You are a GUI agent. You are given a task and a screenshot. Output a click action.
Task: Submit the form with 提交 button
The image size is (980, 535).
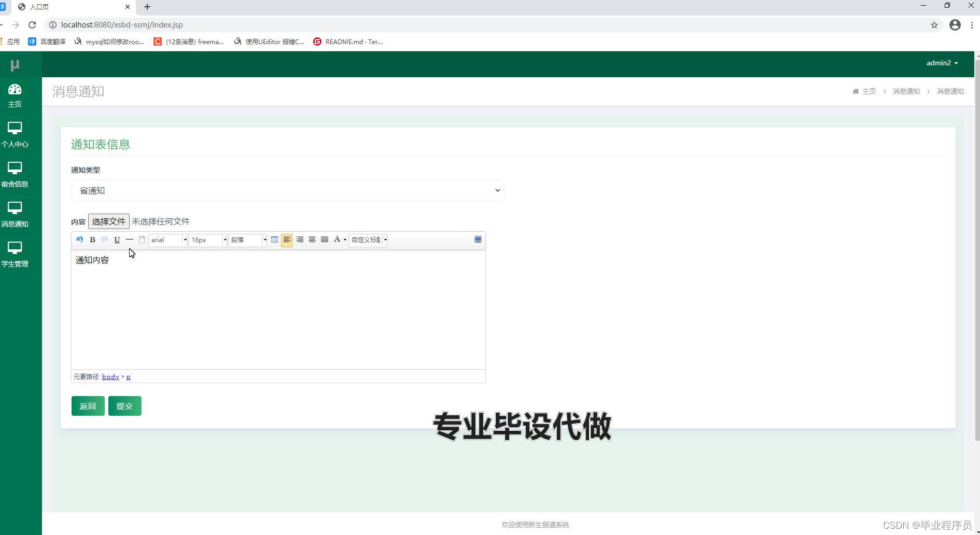tap(124, 406)
